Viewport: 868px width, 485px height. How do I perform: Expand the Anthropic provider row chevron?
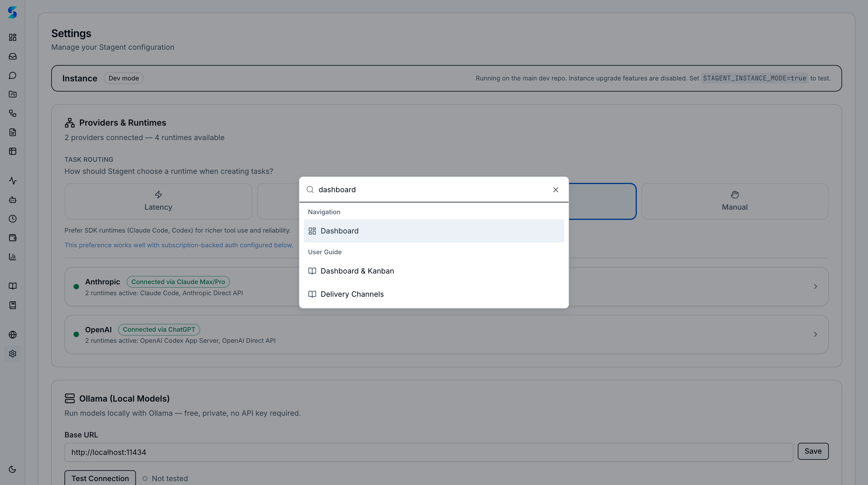[x=815, y=286]
